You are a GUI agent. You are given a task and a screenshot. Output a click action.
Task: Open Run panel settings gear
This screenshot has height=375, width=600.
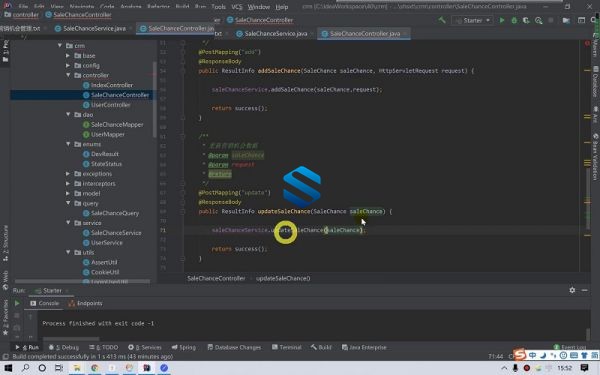(x=572, y=290)
